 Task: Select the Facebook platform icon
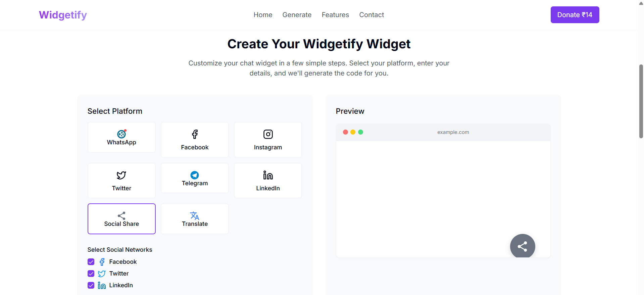coord(195,134)
